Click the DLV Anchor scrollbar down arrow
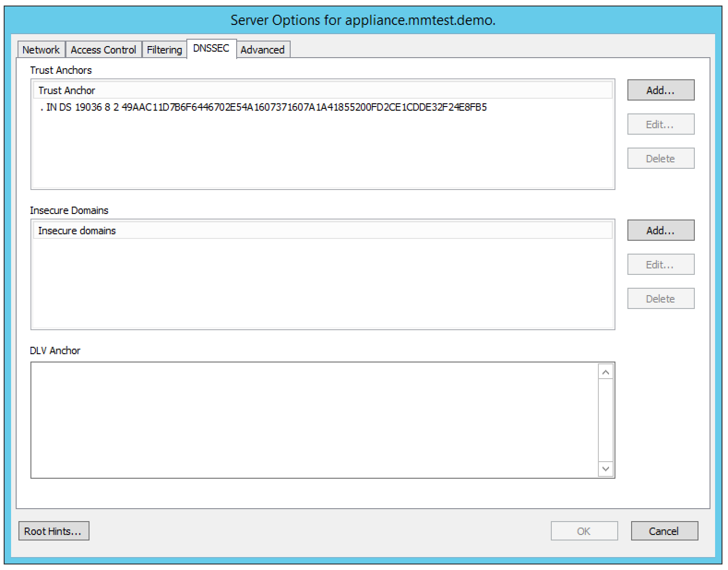 pyautogui.click(x=605, y=469)
